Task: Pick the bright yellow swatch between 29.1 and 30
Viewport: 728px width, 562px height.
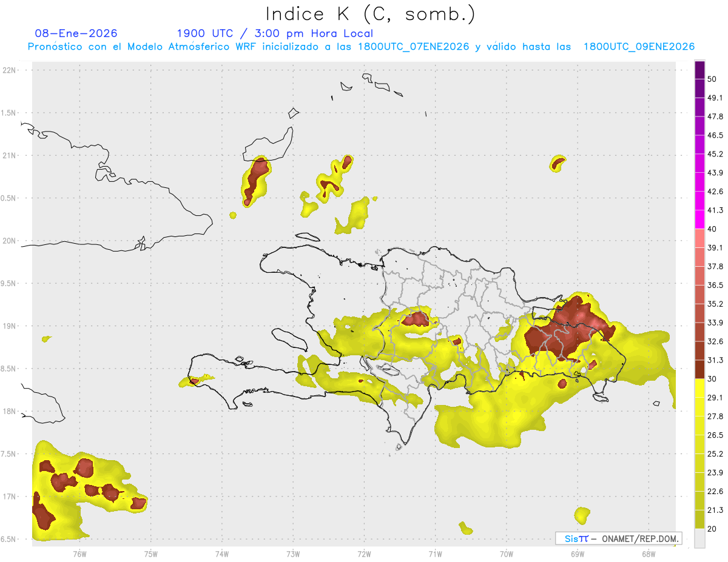Action: tap(700, 388)
